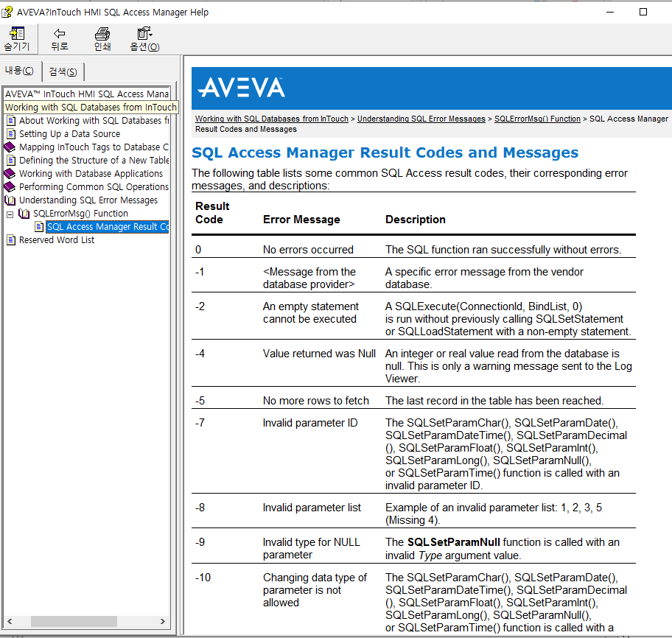
Task: Minimize the help window
Action: tap(610, 12)
